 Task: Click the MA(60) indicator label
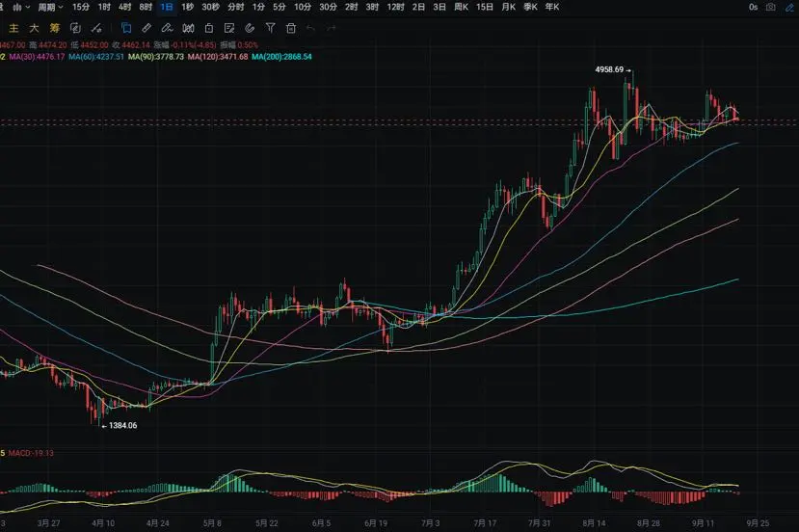[96, 57]
